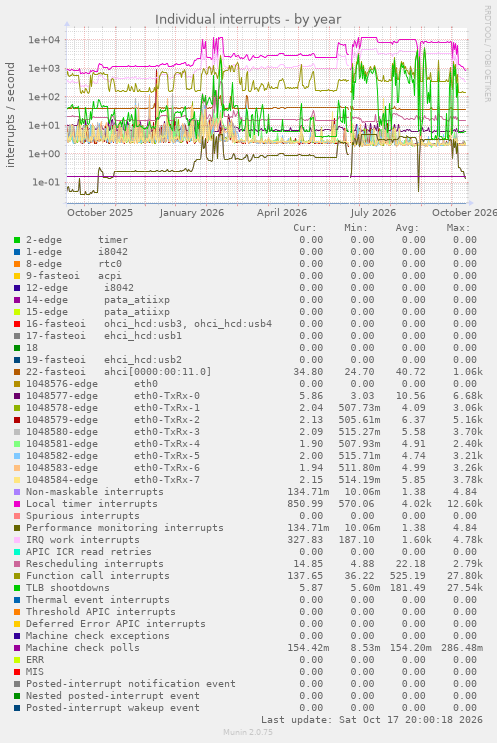Click the 'Deferred Error APIC interrupts' label
497x743 pixels.
point(116,624)
